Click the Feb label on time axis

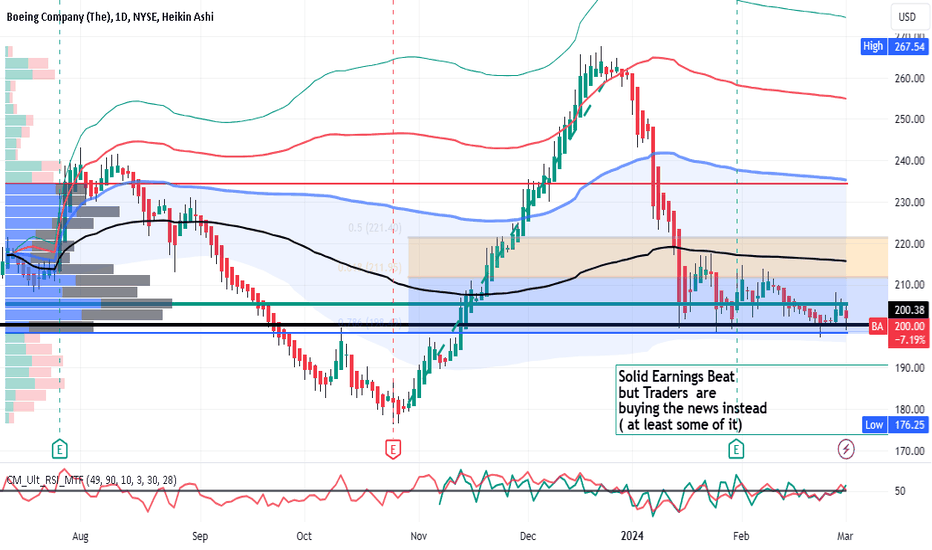[x=741, y=536]
